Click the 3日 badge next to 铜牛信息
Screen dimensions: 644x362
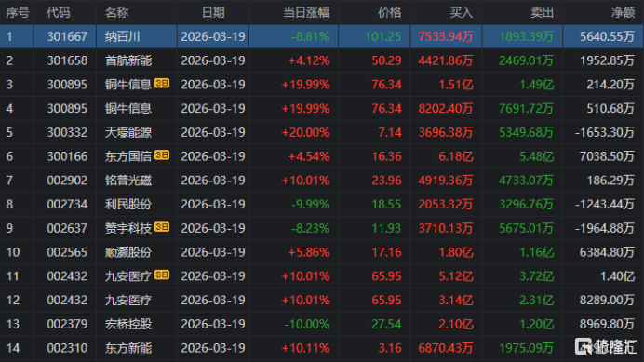coord(162,84)
